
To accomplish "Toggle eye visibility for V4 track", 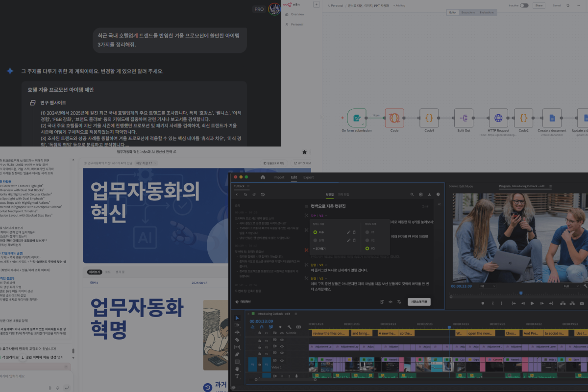I will (282, 340).
